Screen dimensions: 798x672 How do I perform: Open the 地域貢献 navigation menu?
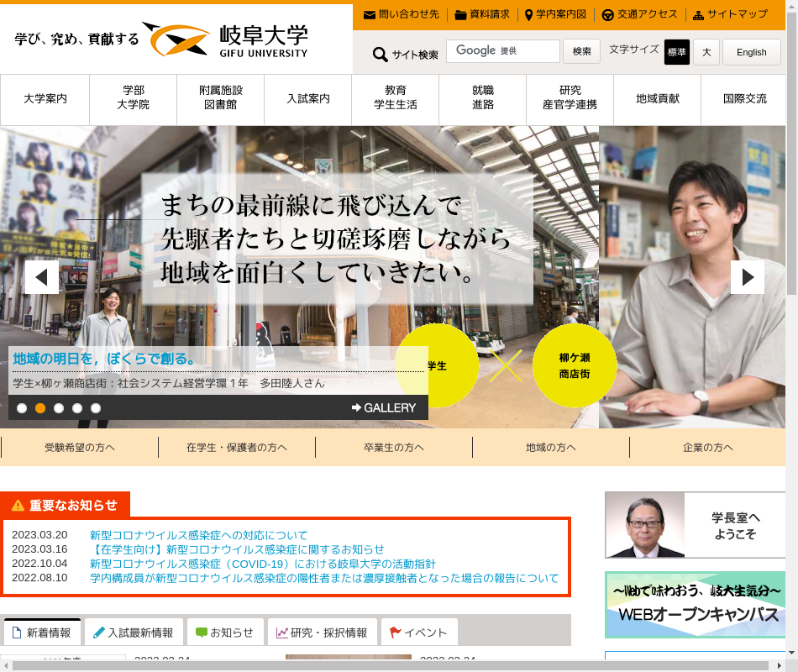(658, 99)
